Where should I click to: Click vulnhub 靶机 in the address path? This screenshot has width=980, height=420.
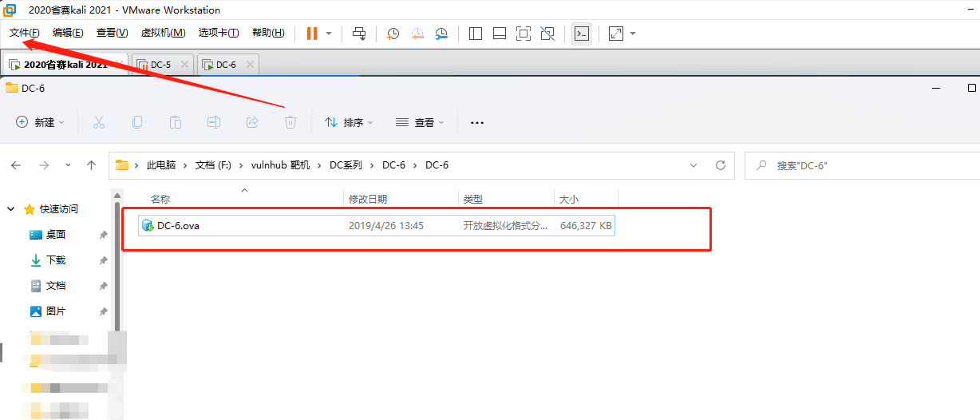281,165
